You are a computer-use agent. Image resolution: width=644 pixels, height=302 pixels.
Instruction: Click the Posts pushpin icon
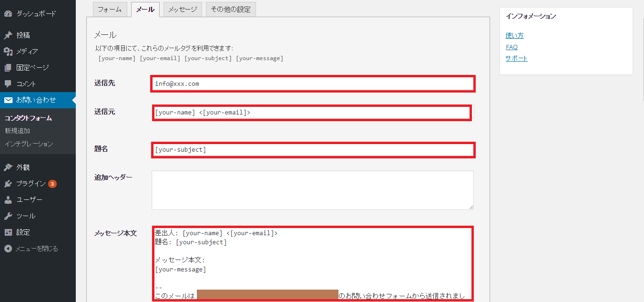pos(8,35)
